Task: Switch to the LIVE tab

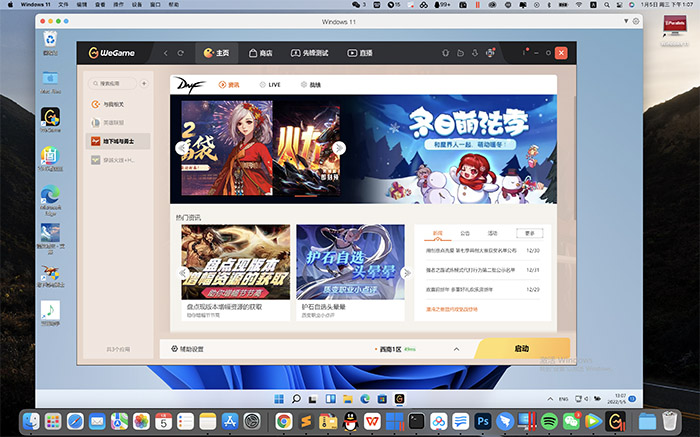Action: pyautogui.click(x=270, y=85)
